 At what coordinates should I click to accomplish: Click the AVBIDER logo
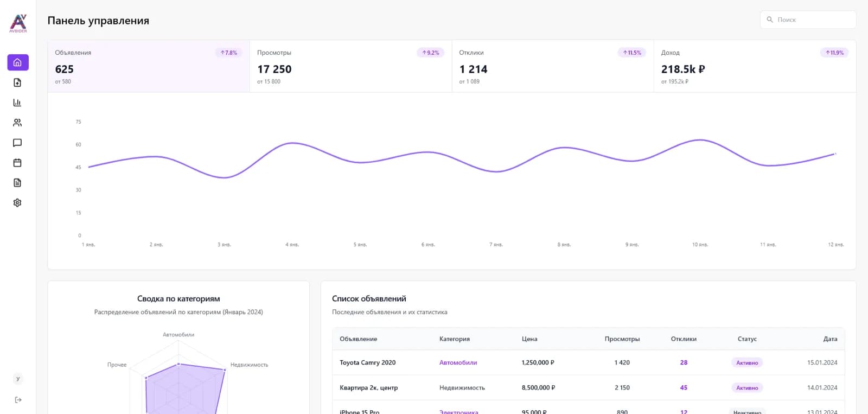(18, 23)
